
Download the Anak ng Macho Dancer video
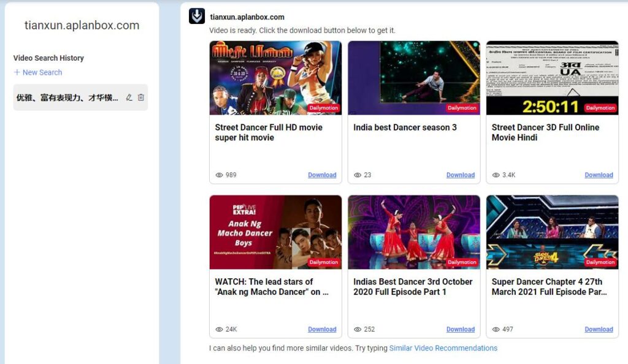[322, 329]
